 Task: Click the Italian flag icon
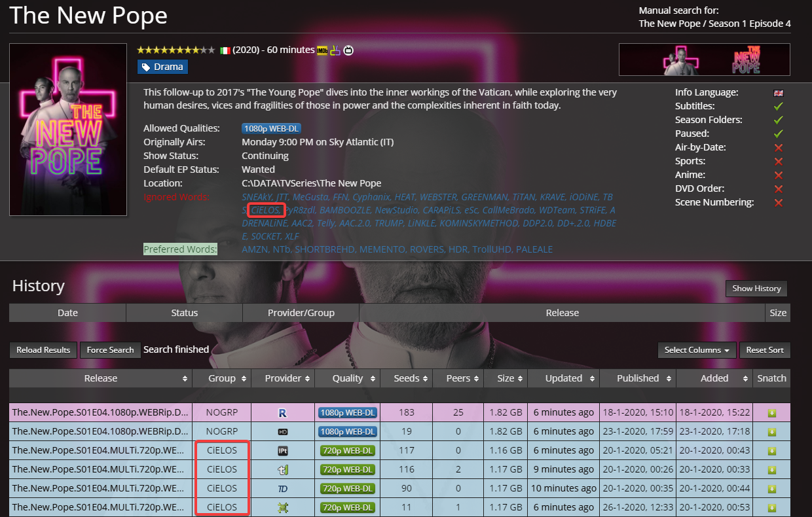pos(225,50)
